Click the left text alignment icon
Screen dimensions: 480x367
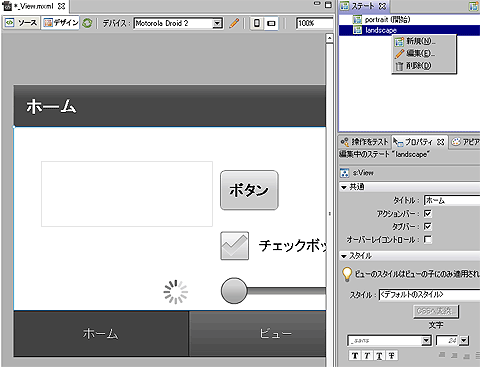[442, 355]
